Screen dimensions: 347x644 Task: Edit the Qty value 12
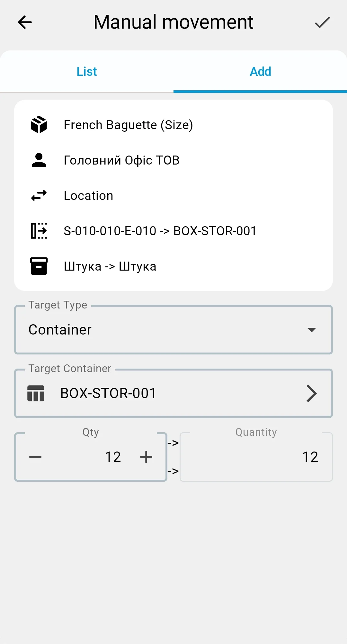(113, 457)
